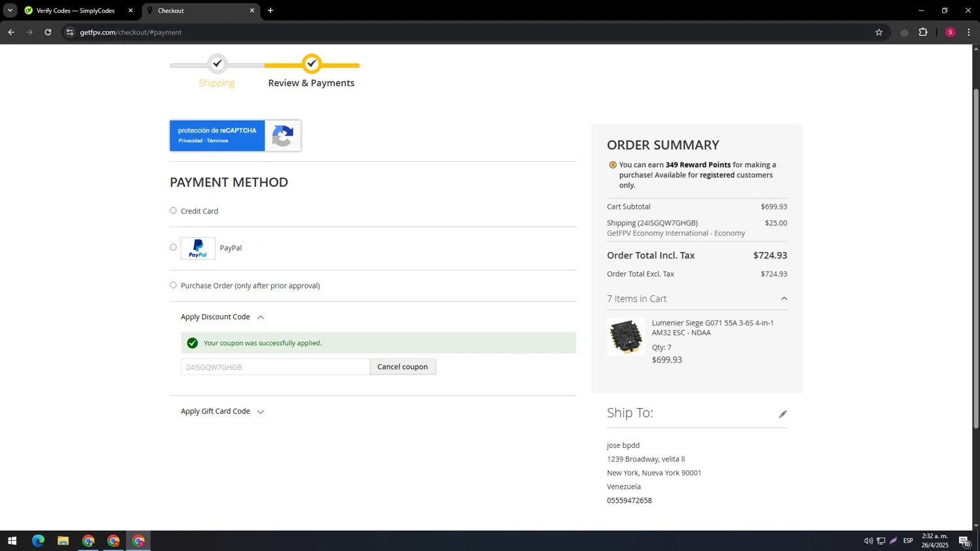The width and height of the screenshot is (980, 551).
Task: Expand the Apply Gift Card Code section
Action: pyautogui.click(x=222, y=411)
